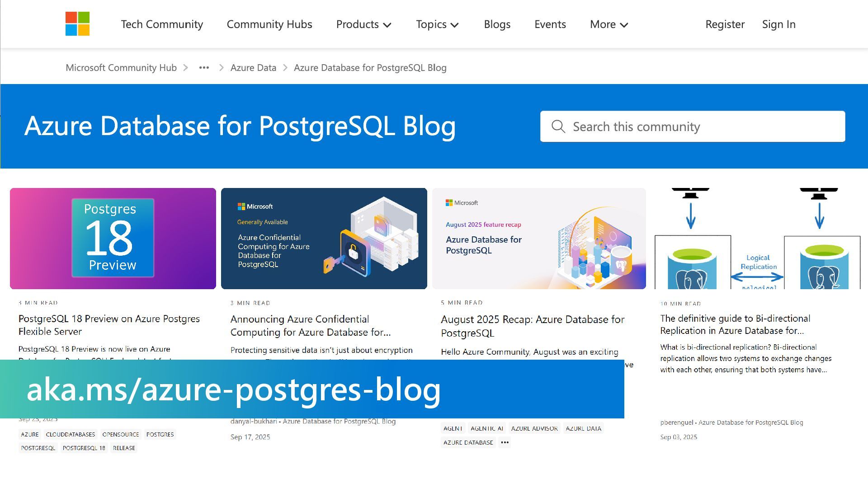
Task: Show more tags with ellipsis button
Action: pos(505,443)
